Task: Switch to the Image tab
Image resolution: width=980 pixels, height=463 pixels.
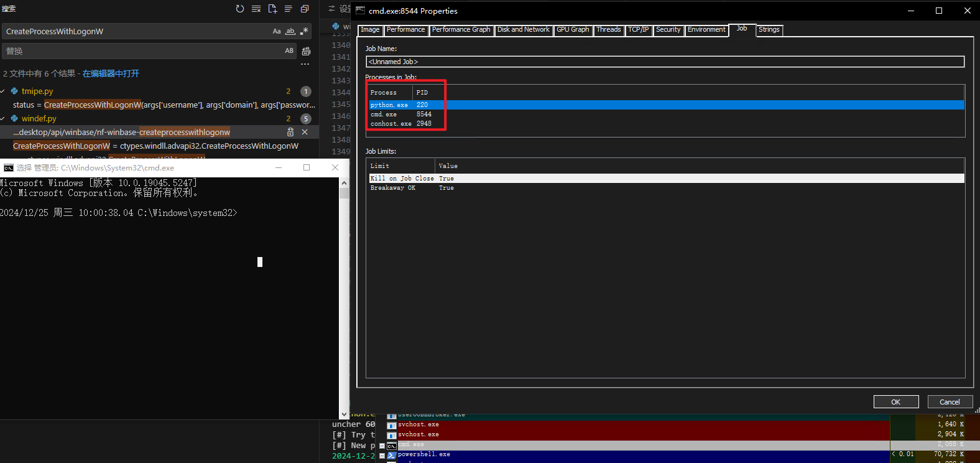Action: tap(370, 30)
